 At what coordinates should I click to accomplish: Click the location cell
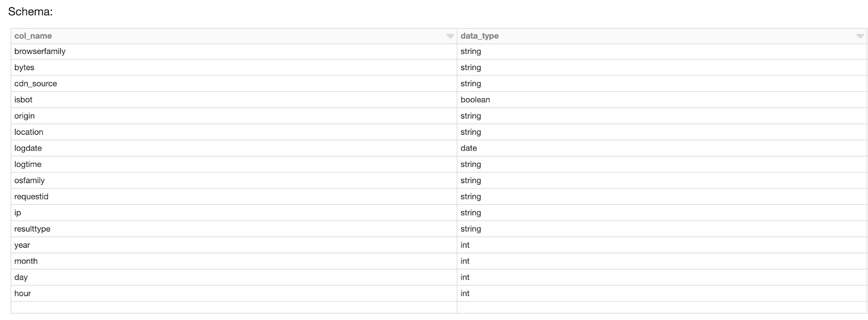pos(29,132)
